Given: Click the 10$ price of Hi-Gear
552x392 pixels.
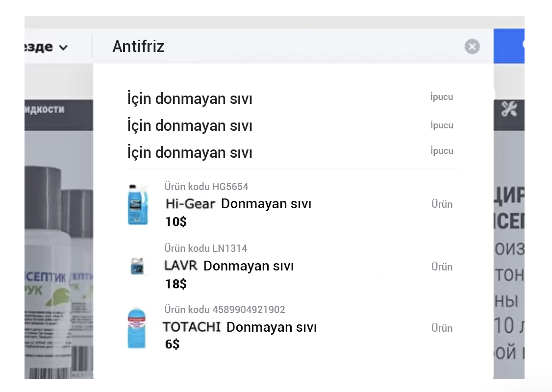Looking at the screenshot, I should 176,222.
